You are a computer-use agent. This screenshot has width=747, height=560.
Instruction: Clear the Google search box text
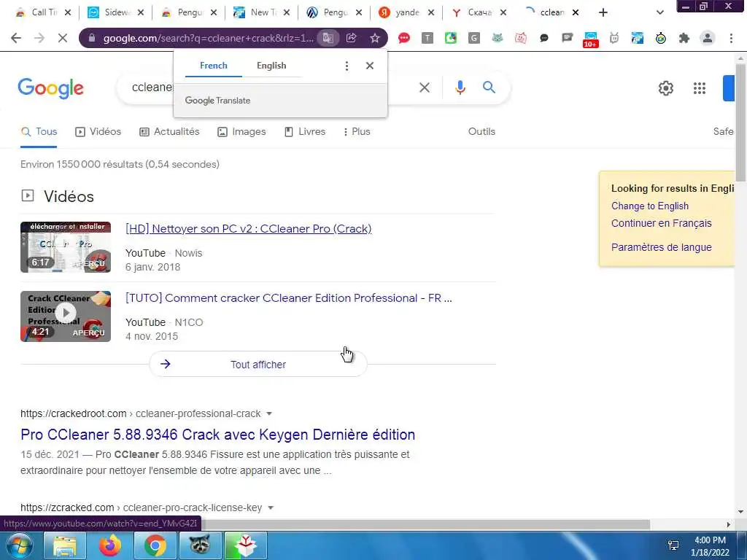pos(425,87)
